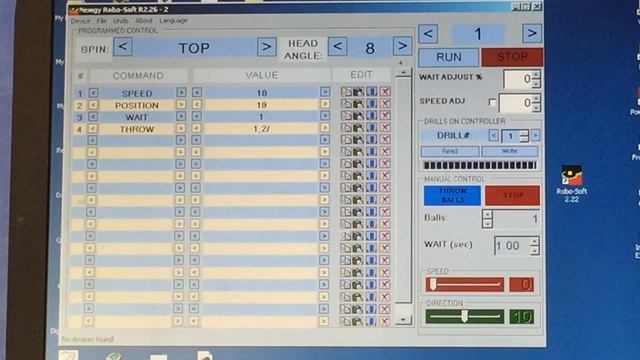Screen dimensions: 640x360
Task: Click the manual control STOP button
Action: (x=512, y=195)
